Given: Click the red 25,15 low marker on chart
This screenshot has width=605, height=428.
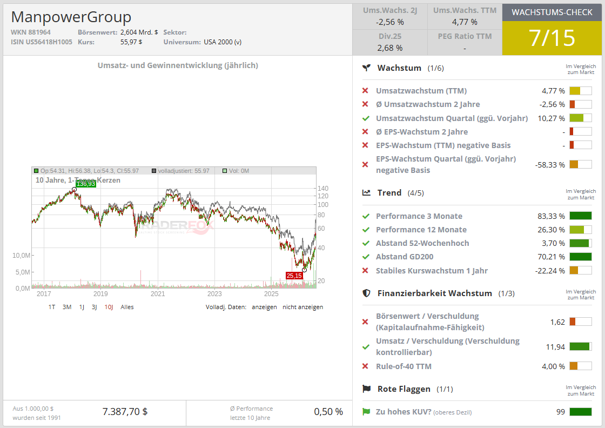Looking at the screenshot, I should 294,276.
